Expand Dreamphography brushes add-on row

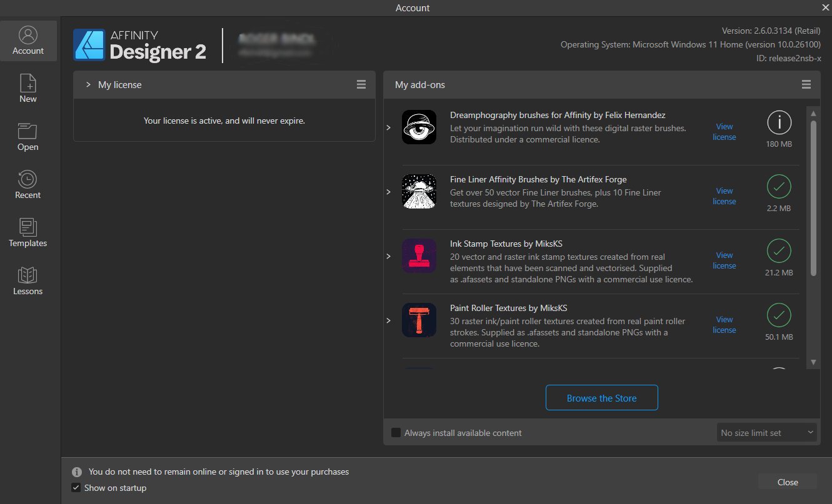pyautogui.click(x=388, y=127)
